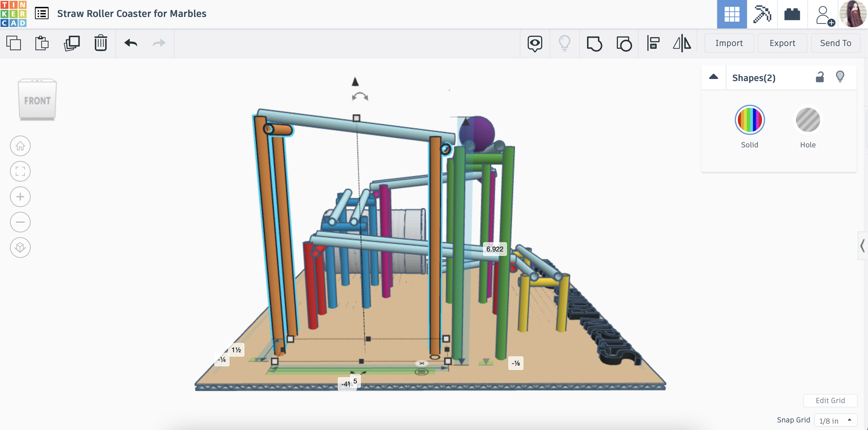
Task: Click the Export button
Action: 782,43
